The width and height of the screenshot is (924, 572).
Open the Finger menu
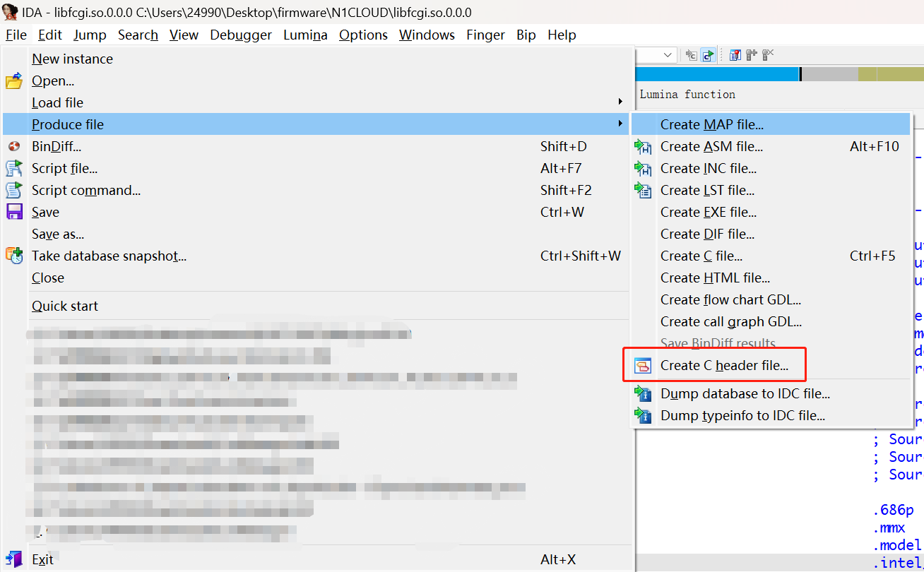[485, 35]
